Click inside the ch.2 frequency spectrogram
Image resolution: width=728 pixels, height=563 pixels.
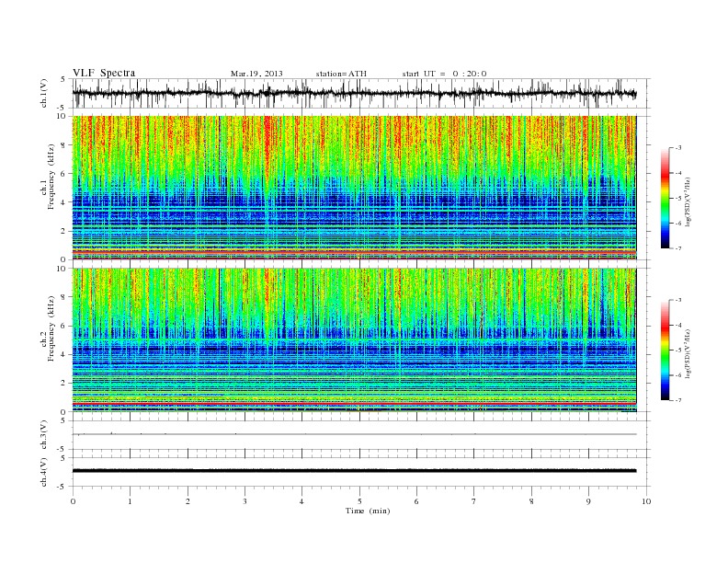point(354,340)
